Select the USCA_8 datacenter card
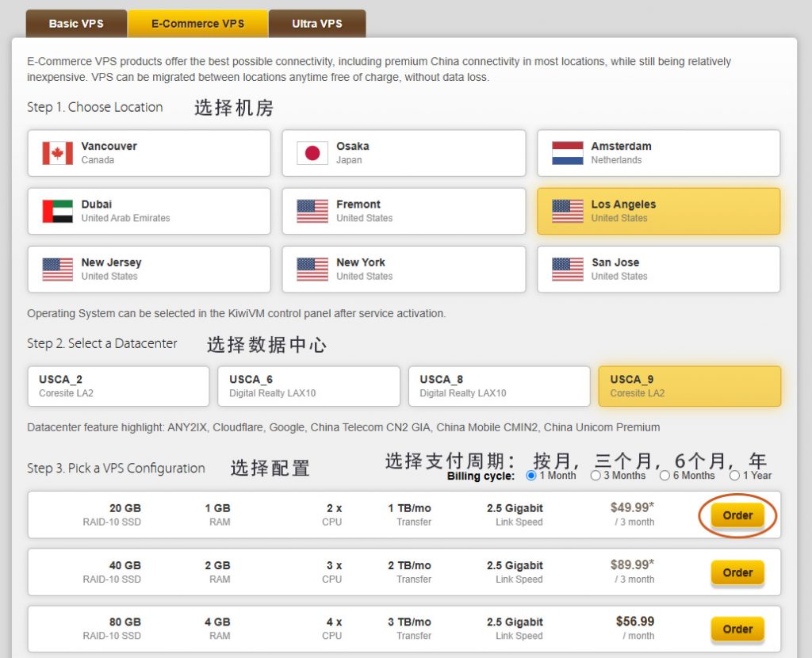812x658 pixels. 499,386
